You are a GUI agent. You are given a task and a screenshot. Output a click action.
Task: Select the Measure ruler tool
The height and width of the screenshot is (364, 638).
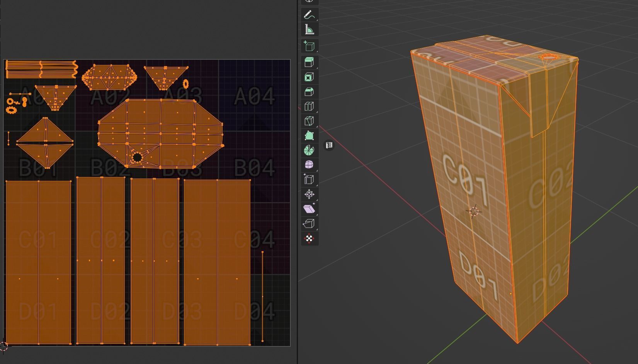(x=309, y=29)
